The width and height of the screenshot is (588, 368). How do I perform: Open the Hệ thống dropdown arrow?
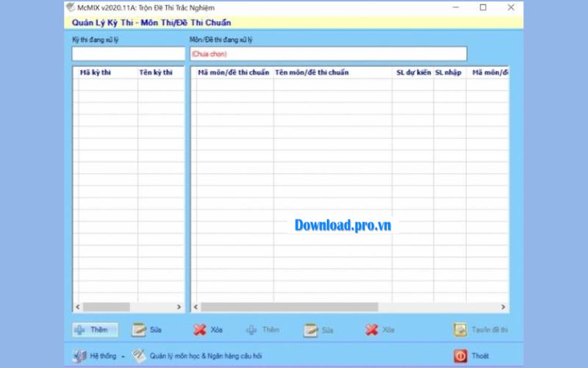click(x=123, y=356)
